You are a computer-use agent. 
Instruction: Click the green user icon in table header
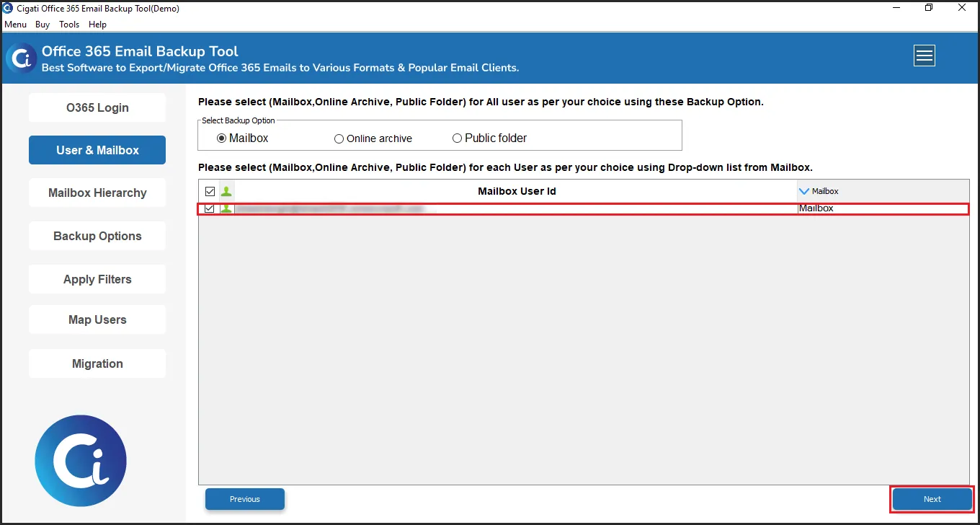click(226, 192)
